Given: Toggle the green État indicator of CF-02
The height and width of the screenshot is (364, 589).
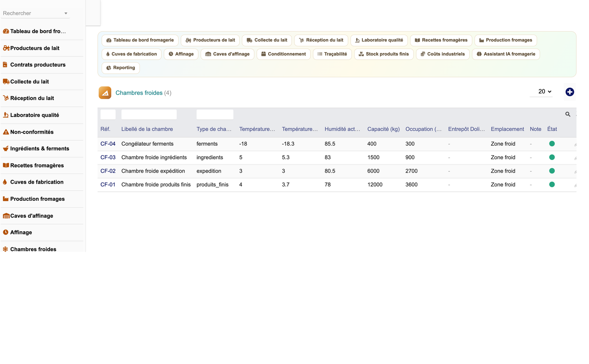Looking at the screenshot, I should click(x=552, y=171).
